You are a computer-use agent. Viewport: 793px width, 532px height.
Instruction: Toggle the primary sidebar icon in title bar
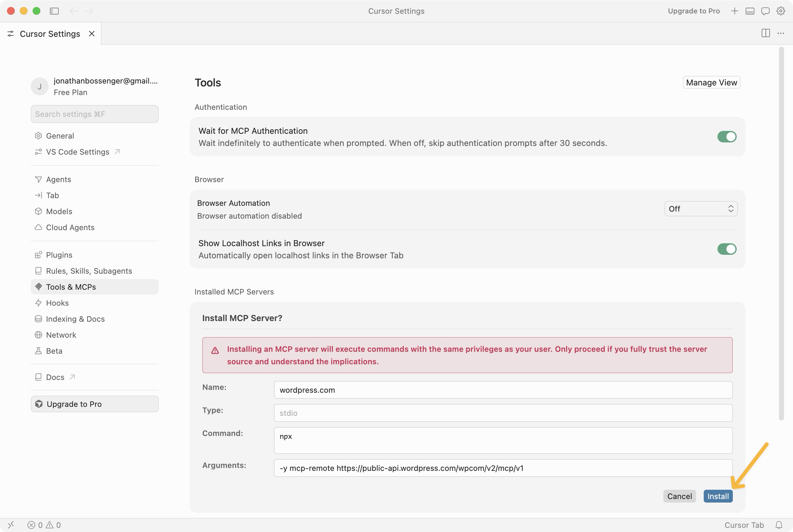(54, 11)
